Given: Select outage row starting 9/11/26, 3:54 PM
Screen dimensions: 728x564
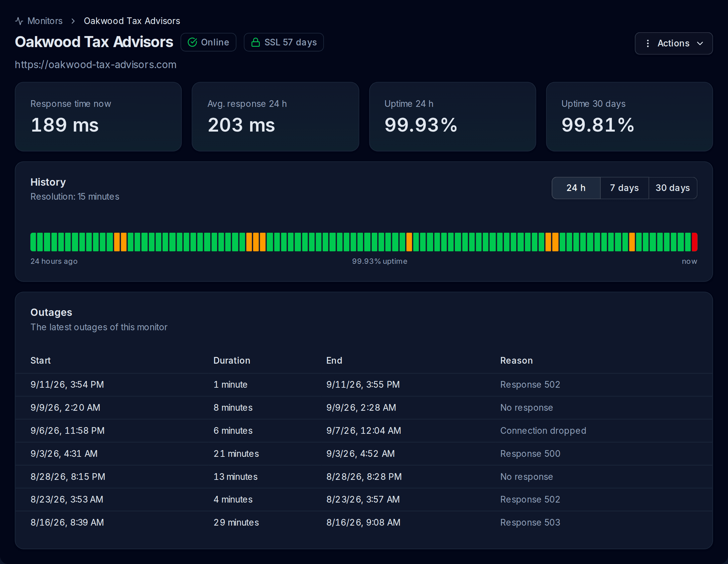Looking at the screenshot, I should [364, 385].
